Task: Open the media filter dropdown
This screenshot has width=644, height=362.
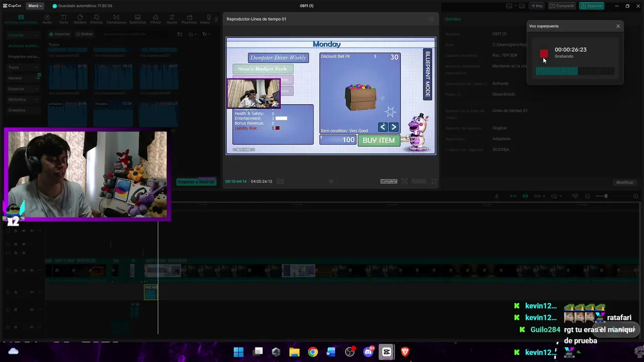Action: 206,34
